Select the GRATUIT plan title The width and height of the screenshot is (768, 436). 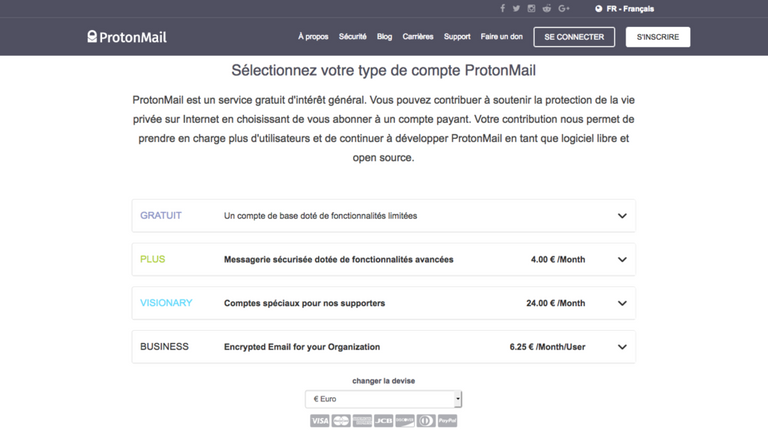(161, 216)
